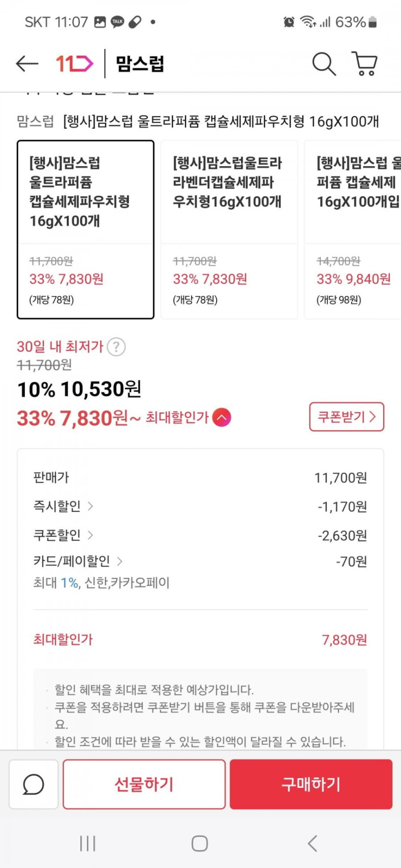Expand 즉시할인 details chevron

coord(90,506)
